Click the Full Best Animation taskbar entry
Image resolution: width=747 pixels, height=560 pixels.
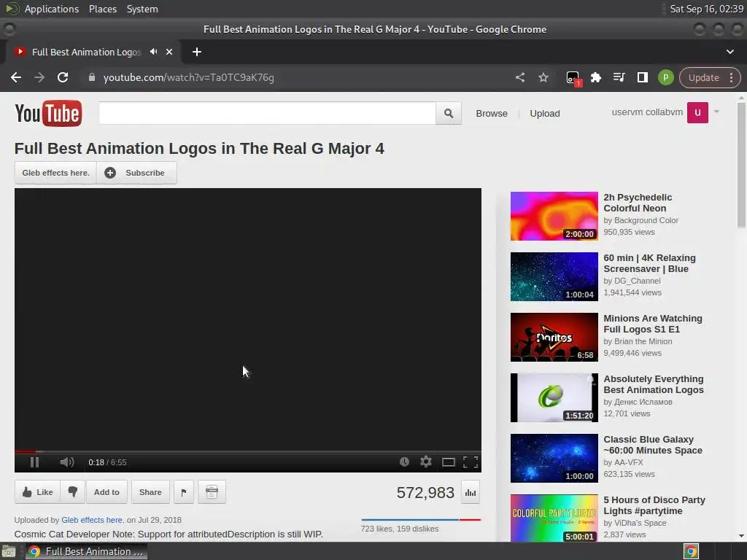[86, 551]
